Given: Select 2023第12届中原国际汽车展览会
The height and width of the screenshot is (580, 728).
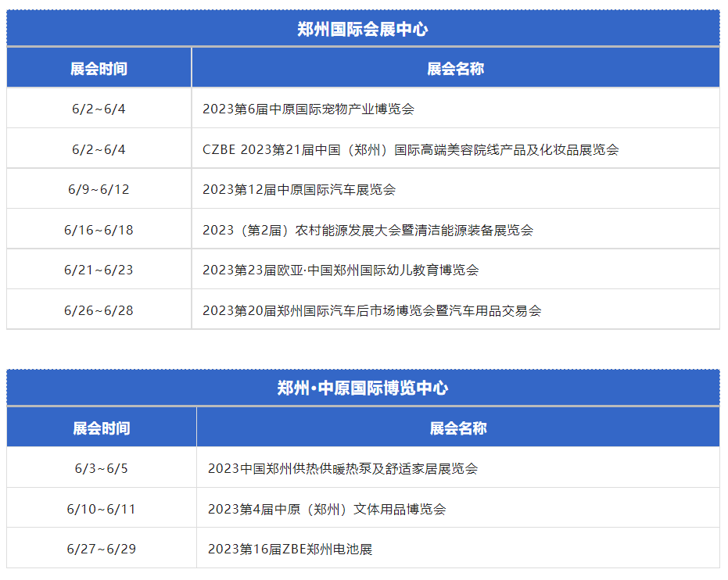Looking at the screenshot, I should [299, 189].
